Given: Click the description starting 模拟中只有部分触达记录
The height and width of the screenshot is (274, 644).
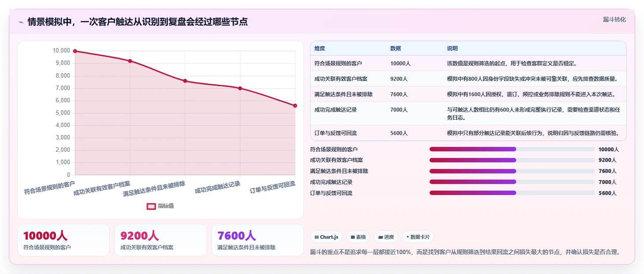Looking at the screenshot, I should (x=533, y=133).
